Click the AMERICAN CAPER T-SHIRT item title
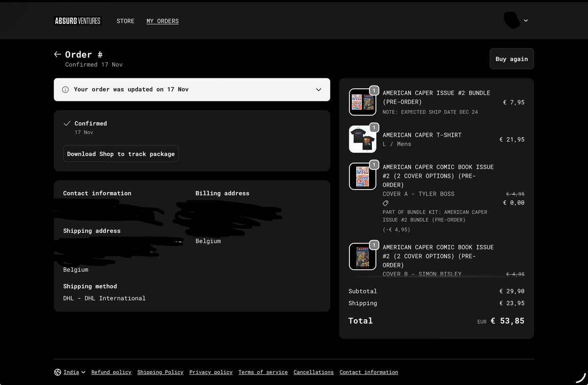The height and width of the screenshot is (385, 588). pyautogui.click(x=422, y=135)
